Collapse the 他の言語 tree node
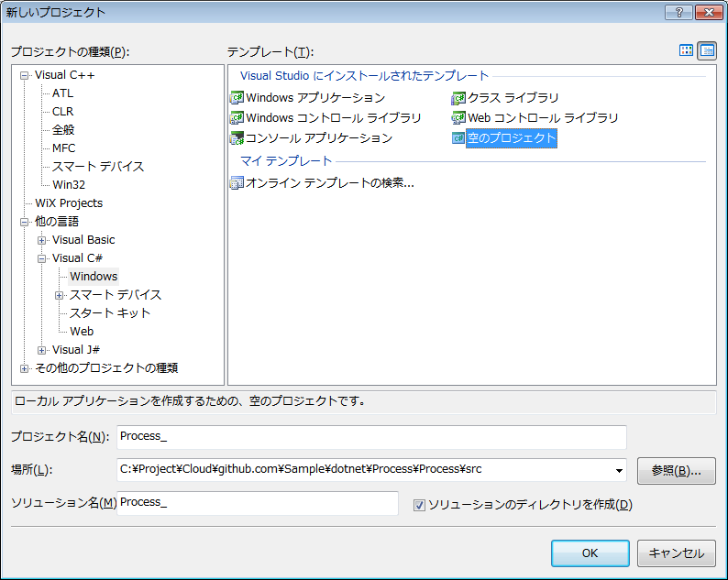Viewport: 728px width, 580px height. 24,223
